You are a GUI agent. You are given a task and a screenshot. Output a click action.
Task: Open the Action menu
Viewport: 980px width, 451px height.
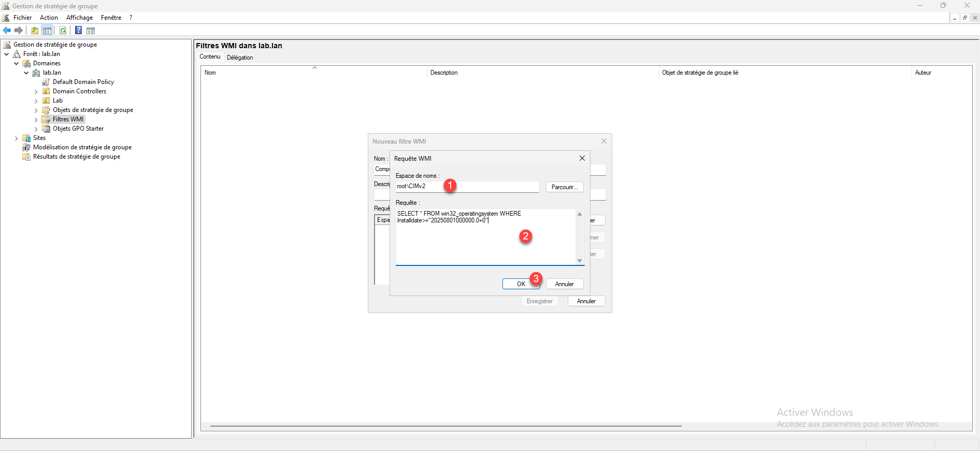coord(49,18)
